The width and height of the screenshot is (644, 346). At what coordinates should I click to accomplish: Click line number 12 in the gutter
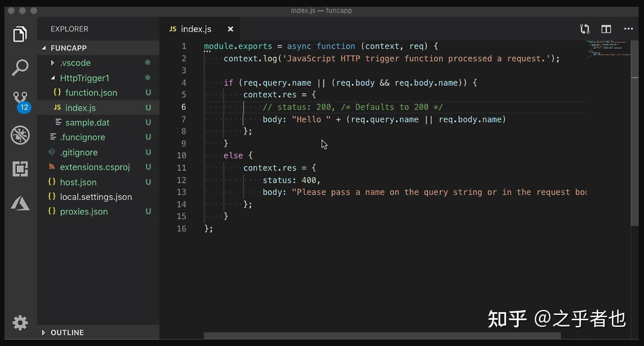(x=181, y=180)
